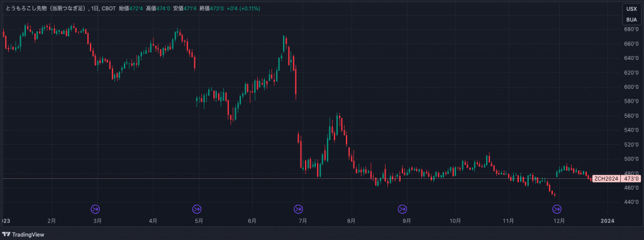Click the 3月 time axis label
Image resolution: width=644 pixels, height=240 pixels.
(97, 221)
